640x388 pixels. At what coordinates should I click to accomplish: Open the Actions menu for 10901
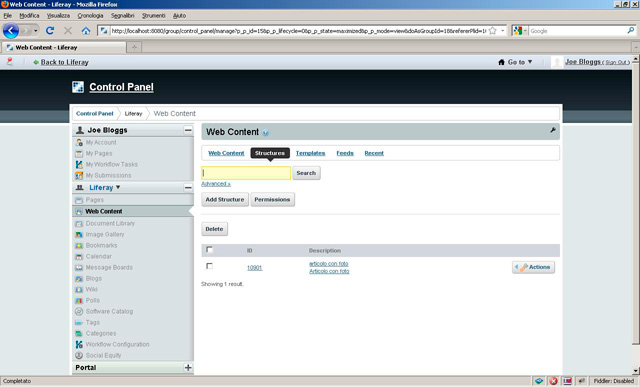(x=533, y=267)
